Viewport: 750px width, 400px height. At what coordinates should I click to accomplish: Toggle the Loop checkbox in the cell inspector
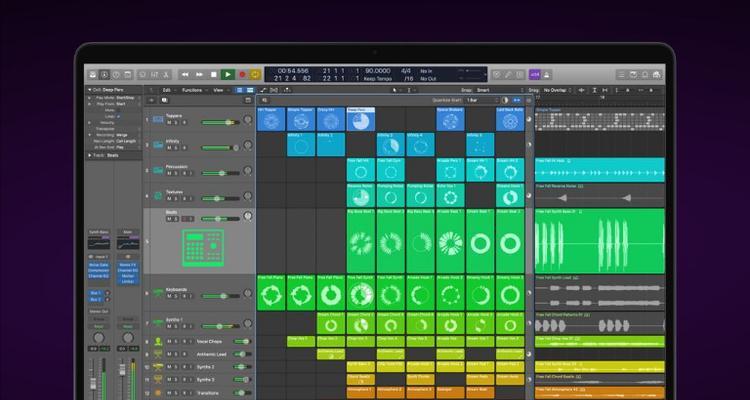[119, 116]
